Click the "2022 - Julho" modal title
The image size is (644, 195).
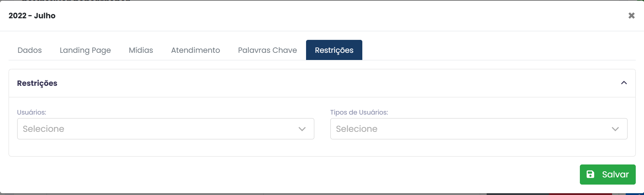click(32, 16)
